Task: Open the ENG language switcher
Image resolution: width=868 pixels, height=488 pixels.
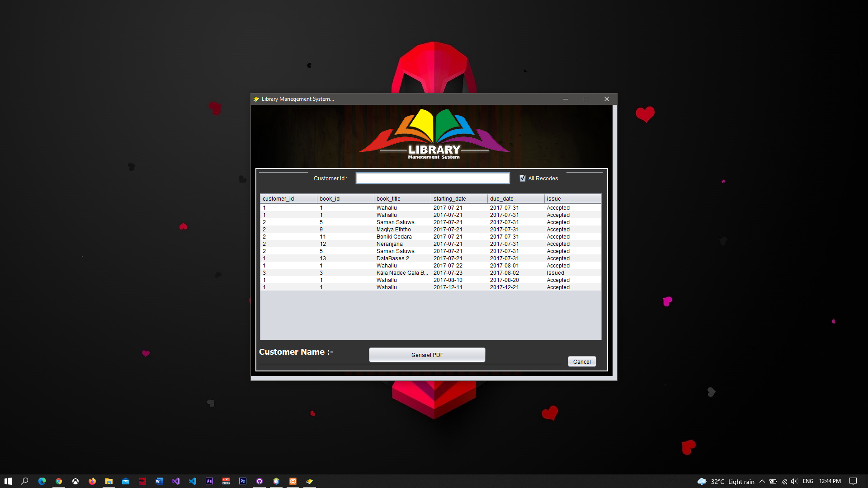Action: 808,481
